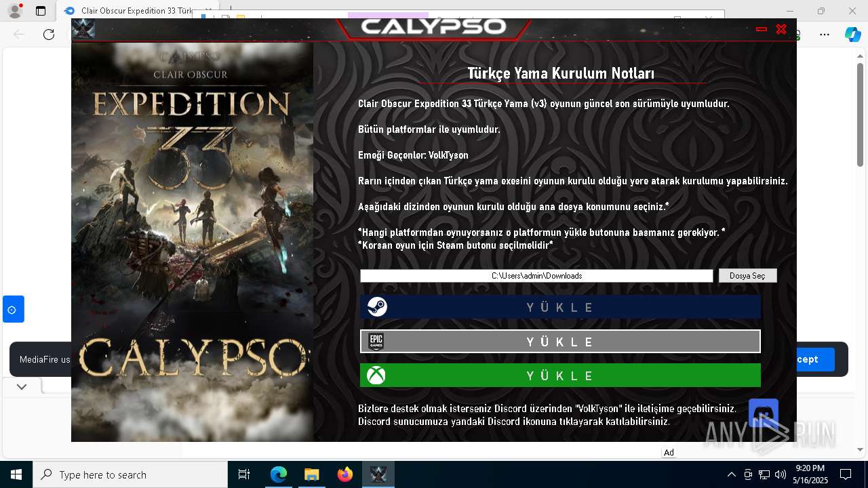Click the Calypso app taskbar icon
Viewport: 868px width, 488px height.
point(378,474)
